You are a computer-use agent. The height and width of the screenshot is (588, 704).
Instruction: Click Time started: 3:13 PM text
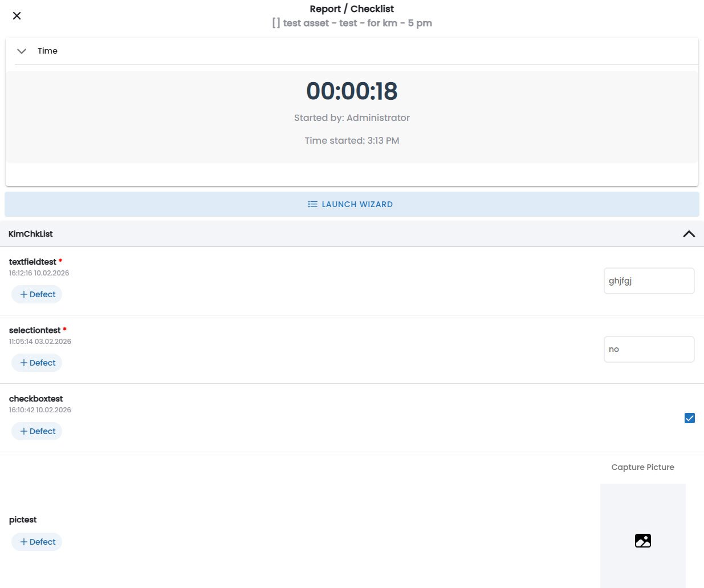click(x=352, y=140)
